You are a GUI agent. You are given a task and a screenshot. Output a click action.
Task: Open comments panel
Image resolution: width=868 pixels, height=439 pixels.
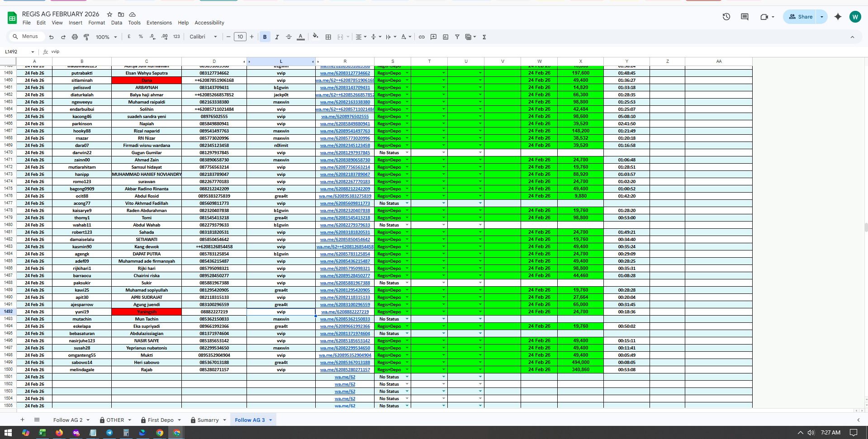(x=745, y=17)
